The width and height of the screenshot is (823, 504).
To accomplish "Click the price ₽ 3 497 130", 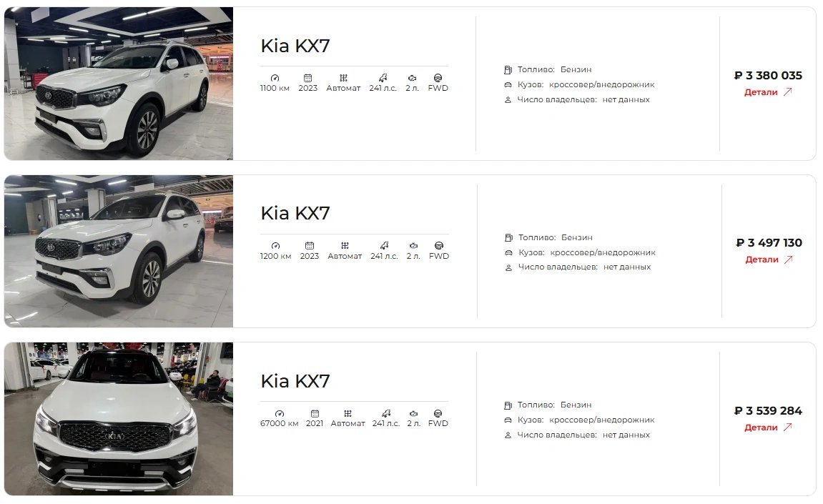I will [769, 242].
